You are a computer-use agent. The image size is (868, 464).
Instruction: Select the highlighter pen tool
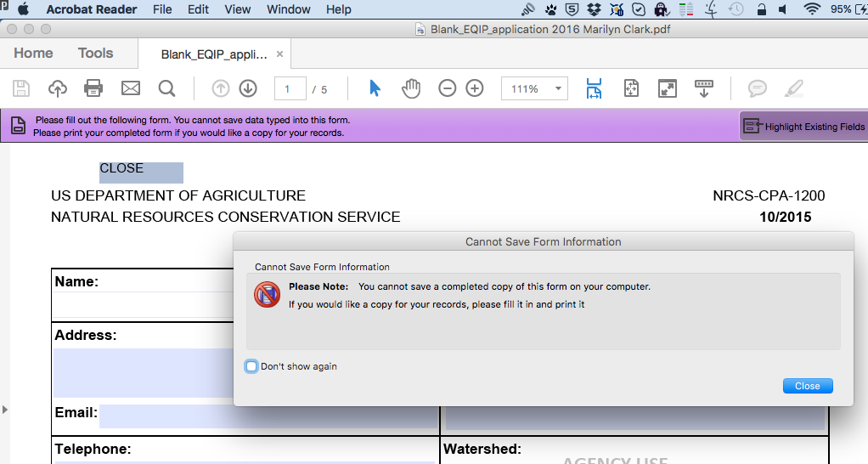(794, 88)
